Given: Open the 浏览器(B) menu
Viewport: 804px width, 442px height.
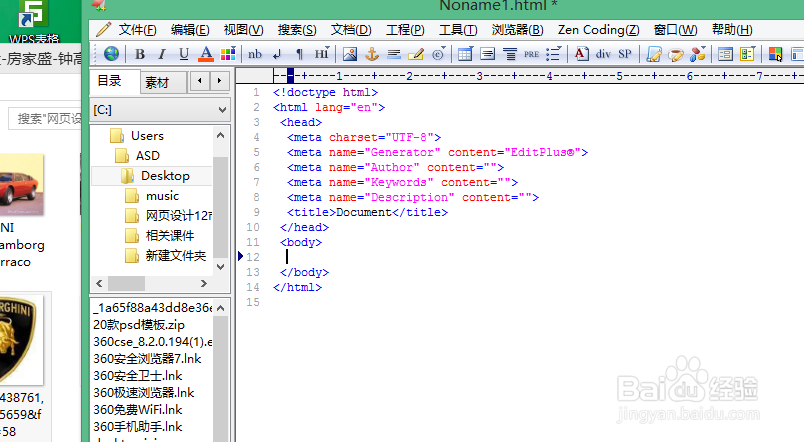Looking at the screenshot, I should click(x=517, y=30).
